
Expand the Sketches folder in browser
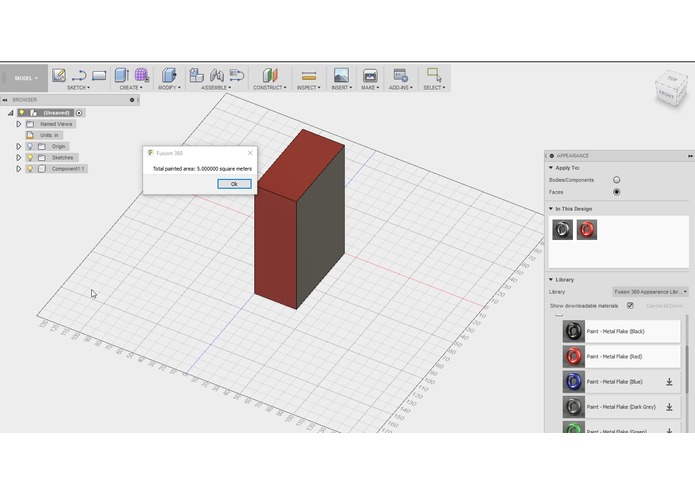click(x=19, y=158)
